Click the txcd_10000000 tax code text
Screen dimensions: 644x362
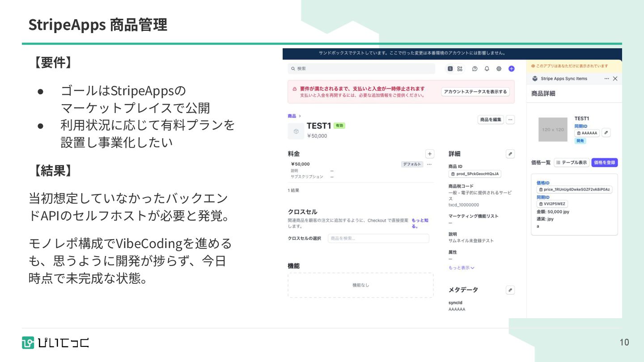[x=464, y=205]
